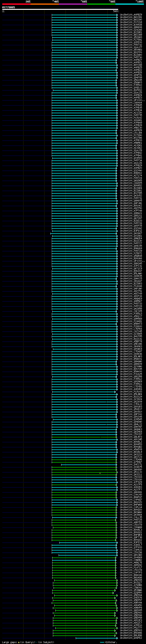Select hit label UniRef100_A7PE10
The height and width of the screenshot is (644, 146).
pyautogui.click(x=131, y=625)
